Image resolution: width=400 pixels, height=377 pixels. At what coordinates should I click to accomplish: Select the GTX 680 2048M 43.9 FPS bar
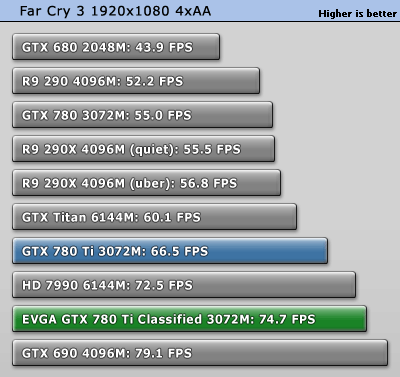coord(116,47)
